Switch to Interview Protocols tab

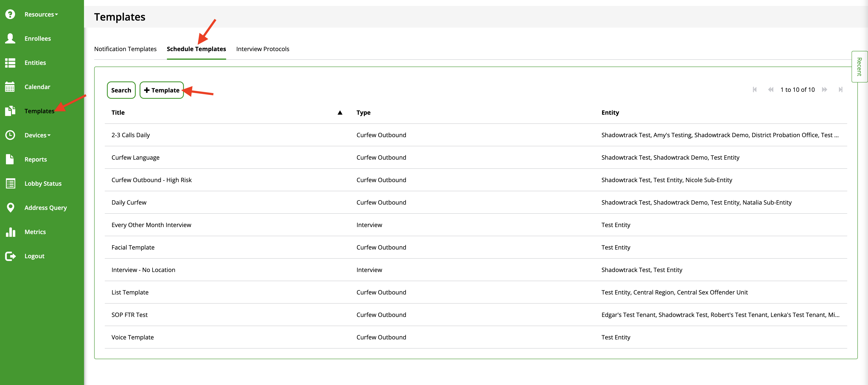pos(263,49)
